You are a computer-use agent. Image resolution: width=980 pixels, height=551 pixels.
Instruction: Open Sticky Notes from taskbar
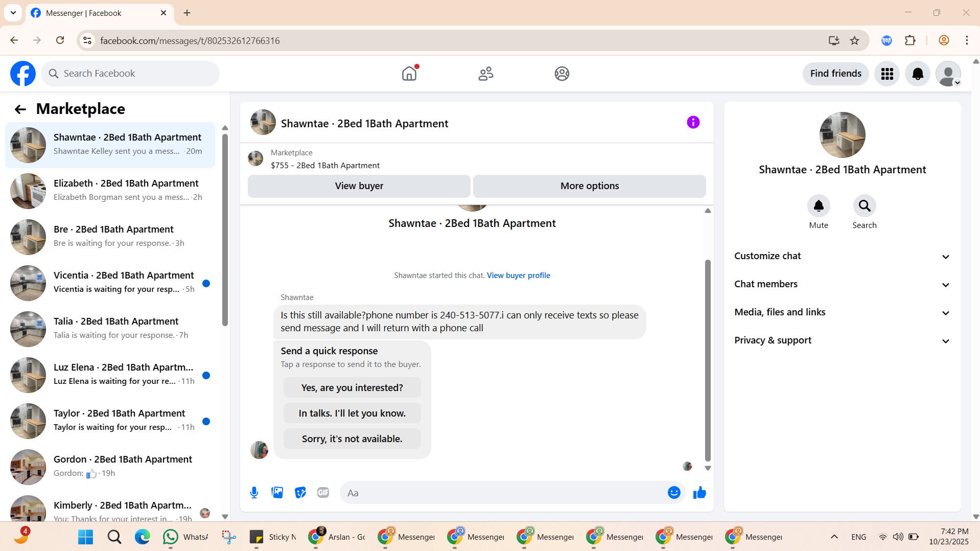(273, 537)
